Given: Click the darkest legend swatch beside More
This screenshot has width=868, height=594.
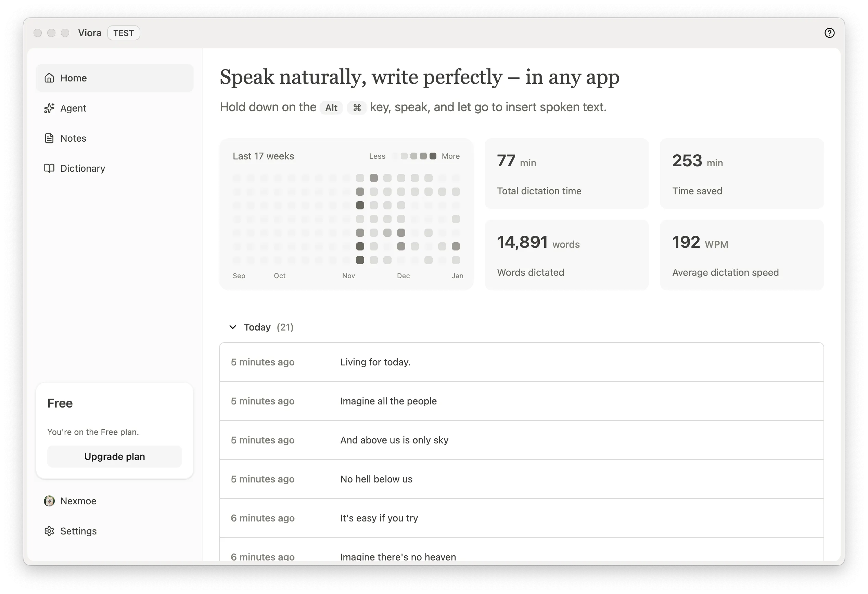Looking at the screenshot, I should [x=433, y=156].
